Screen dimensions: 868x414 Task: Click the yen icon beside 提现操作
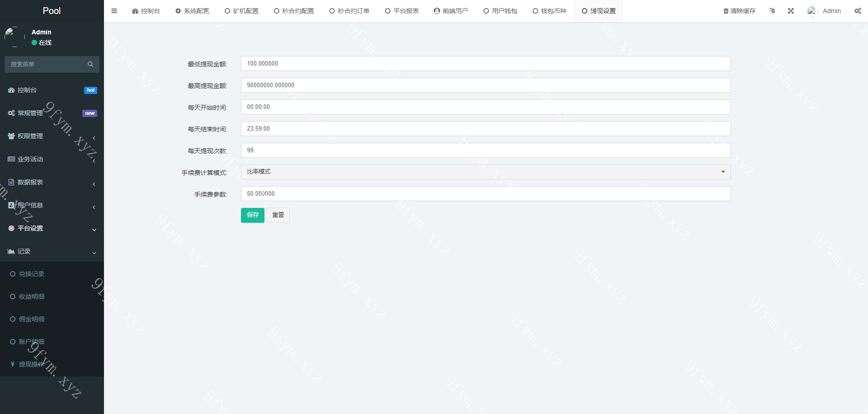pyautogui.click(x=13, y=364)
